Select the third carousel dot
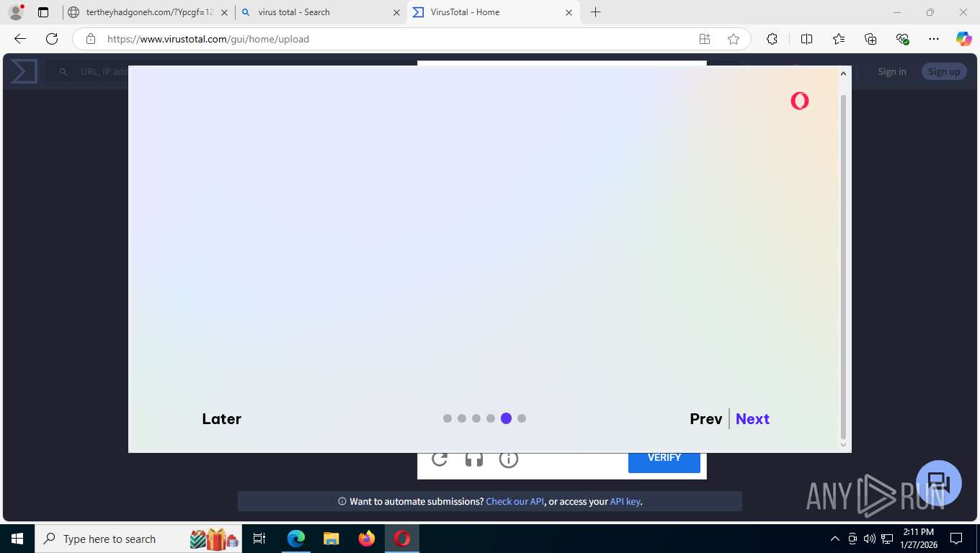The image size is (980, 553). click(x=476, y=418)
